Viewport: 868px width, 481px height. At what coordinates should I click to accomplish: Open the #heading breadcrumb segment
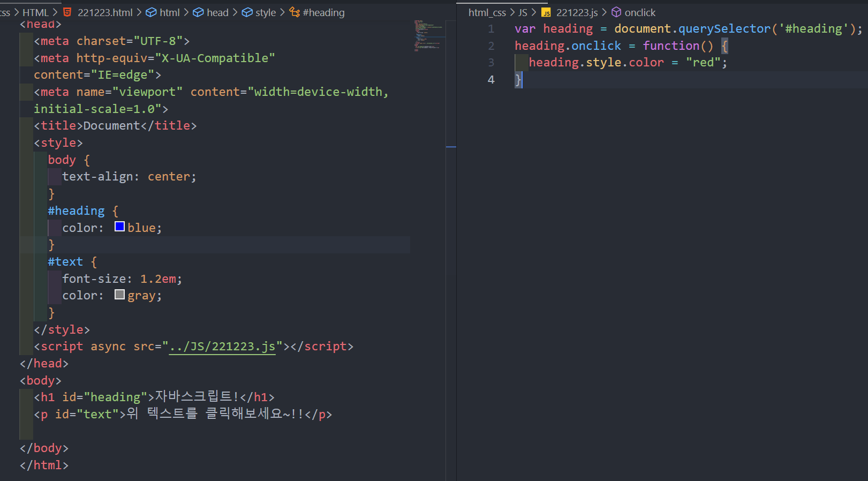[x=323, y=12]
